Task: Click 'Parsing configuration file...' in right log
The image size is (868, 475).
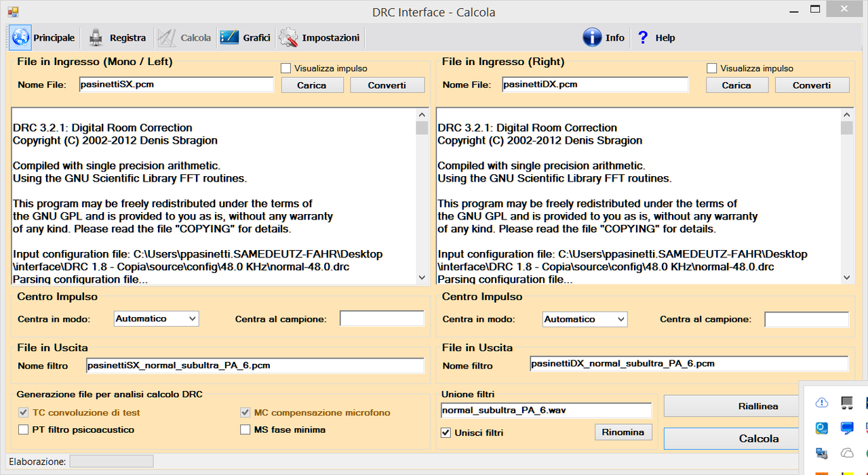Action: (x=505, y=279)
